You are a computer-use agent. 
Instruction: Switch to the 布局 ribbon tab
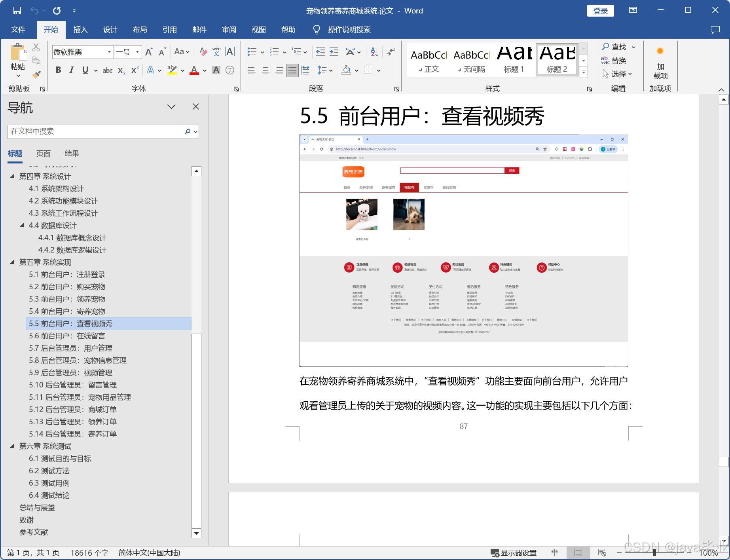click(140, 30)
